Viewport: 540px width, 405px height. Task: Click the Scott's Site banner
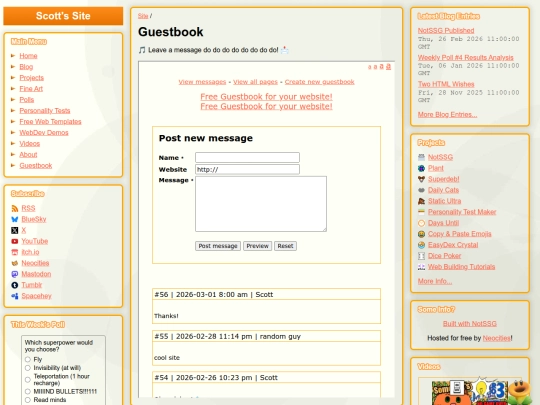[63, 16]
